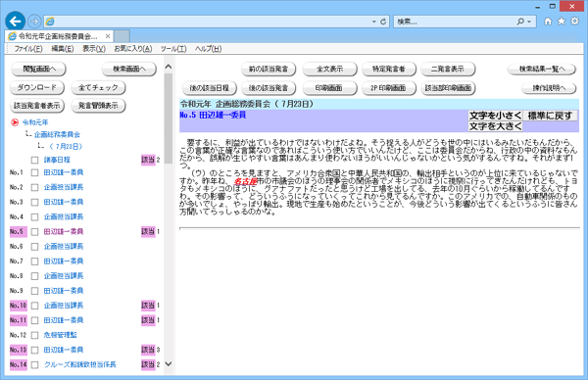Click 標準に戻す to reset text size
Screen dimensions: 588x380
(550, 116)
